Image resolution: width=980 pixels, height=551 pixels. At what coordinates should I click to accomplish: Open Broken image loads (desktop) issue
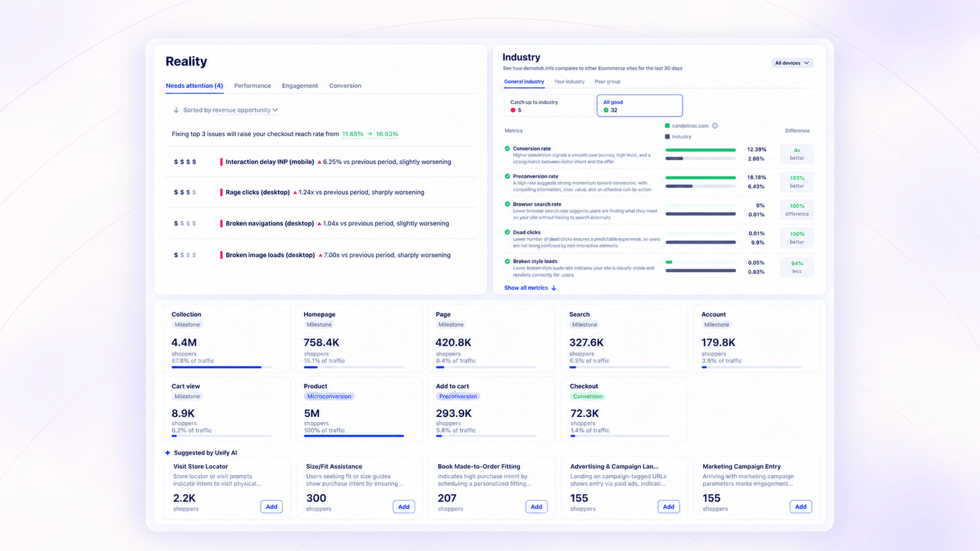tap(321, 255)
